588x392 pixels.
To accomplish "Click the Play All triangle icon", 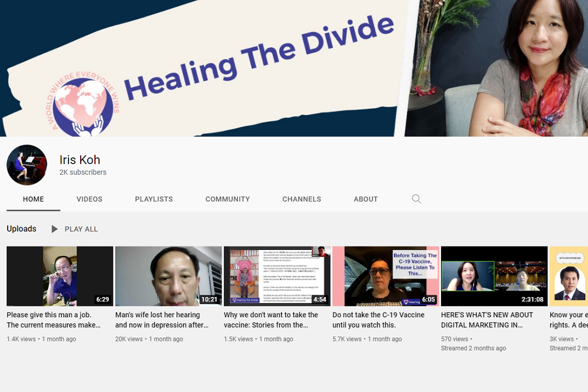I will tap(54, 229).
